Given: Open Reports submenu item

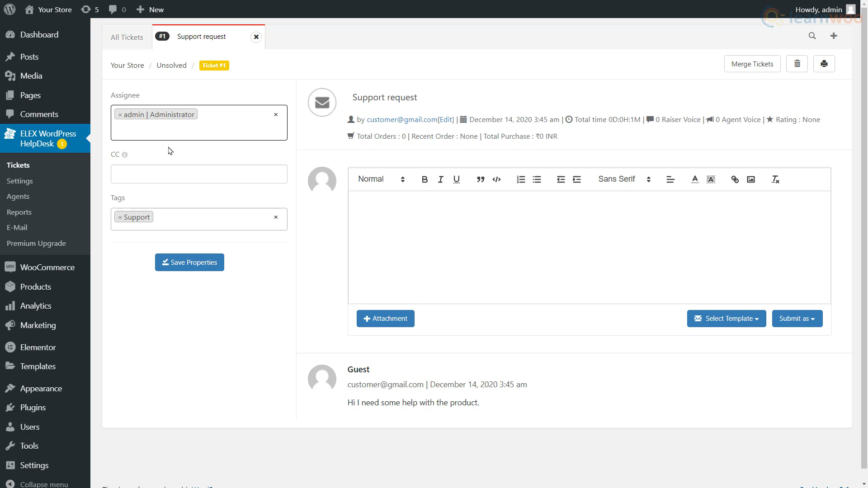Looking at the screenshot, I should 19,212.
